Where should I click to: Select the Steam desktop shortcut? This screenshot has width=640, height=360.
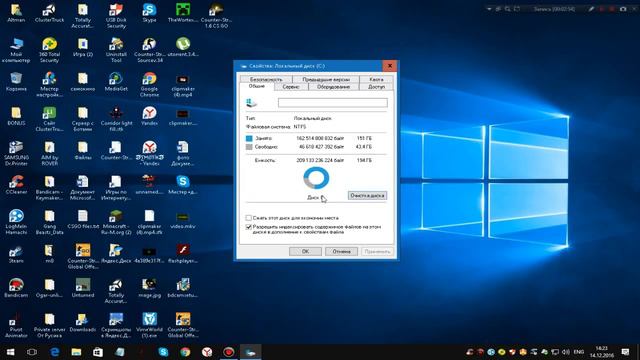pos(16,253)
